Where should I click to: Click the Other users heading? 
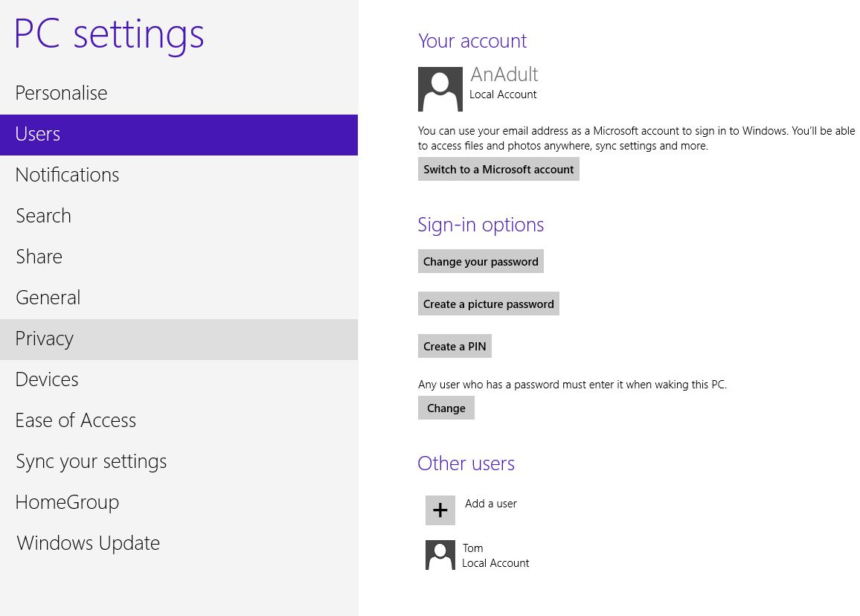[x=466, y=463]
